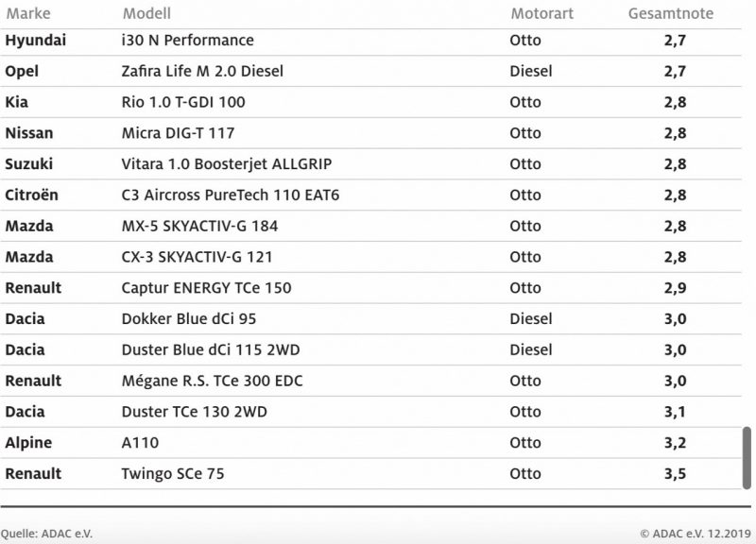Click the Captur ENERGY TCe 150 entry
This screenshot has height=544, width=756.
(206, 288)
